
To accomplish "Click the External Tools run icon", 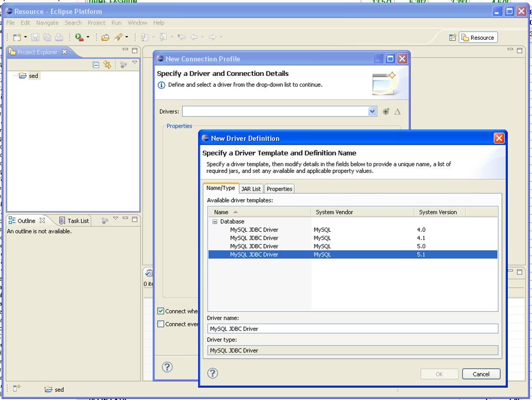I will (x=80, y=37).
